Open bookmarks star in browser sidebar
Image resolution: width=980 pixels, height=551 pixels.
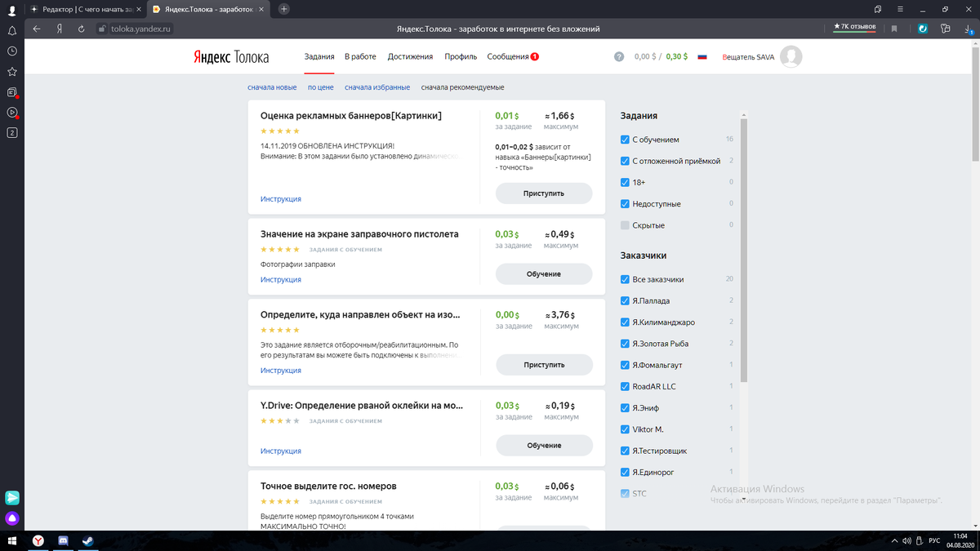(x=11, y=71)
